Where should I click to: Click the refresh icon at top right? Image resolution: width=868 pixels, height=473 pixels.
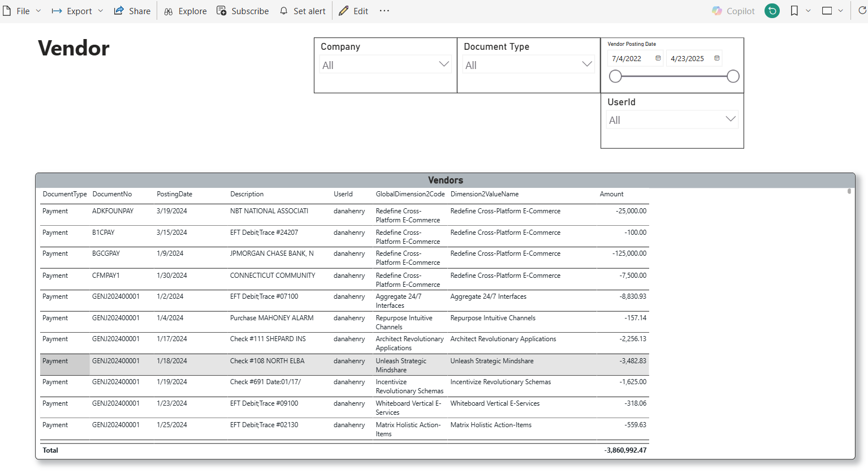pyautogui.click(x=862, y=11)
